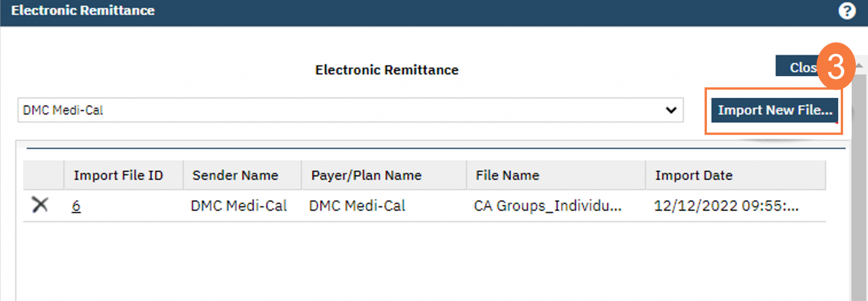Click the Import Date column header
Image resolution: width=868 pixels, height=301 pixels.
click(x=693, y=175)
